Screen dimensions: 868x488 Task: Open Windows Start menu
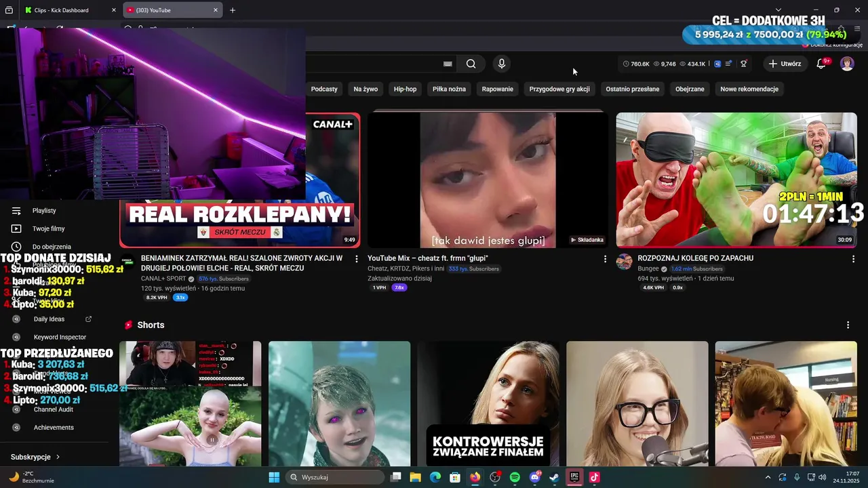pos(274,477)
